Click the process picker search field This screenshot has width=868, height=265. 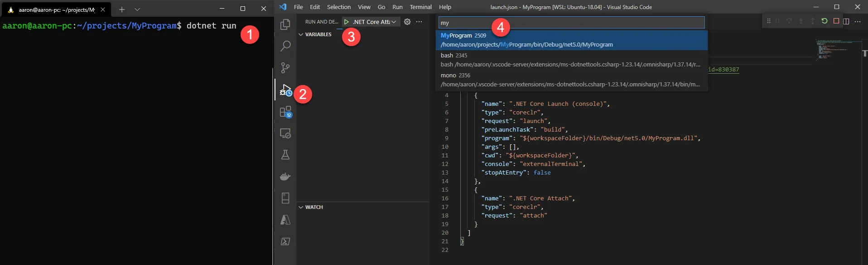tap(571, 23)
